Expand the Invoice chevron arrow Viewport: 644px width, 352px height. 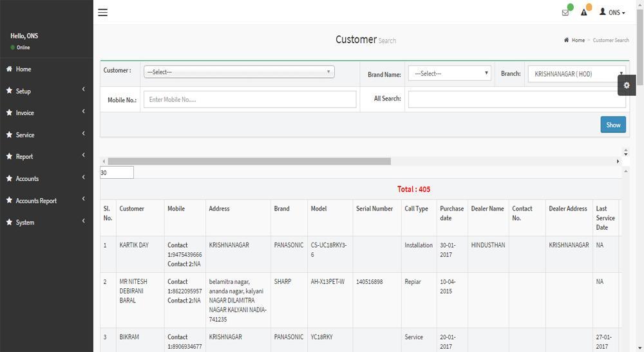[83, 111]
